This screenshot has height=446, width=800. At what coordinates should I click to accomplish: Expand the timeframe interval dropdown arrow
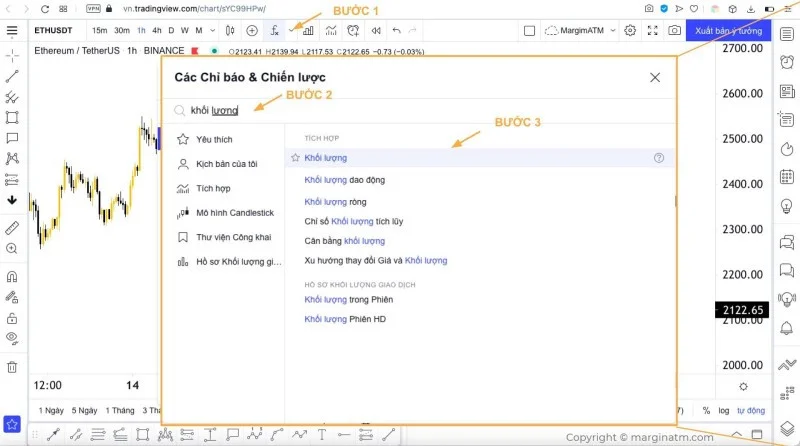click(212, 31)
